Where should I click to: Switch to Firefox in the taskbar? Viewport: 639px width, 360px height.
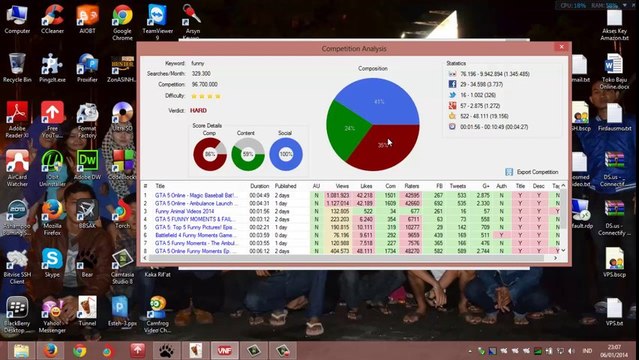tap(51, 350)
